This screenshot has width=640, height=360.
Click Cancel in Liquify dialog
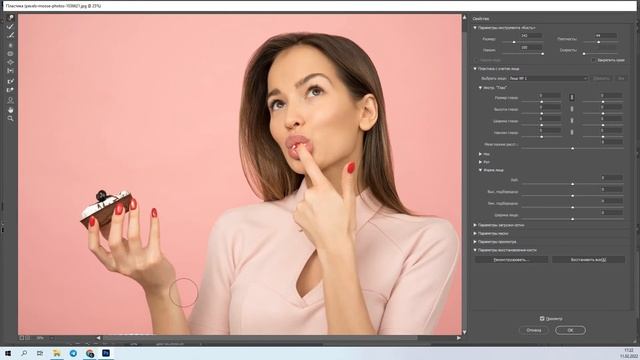click(x=533, y=330)
